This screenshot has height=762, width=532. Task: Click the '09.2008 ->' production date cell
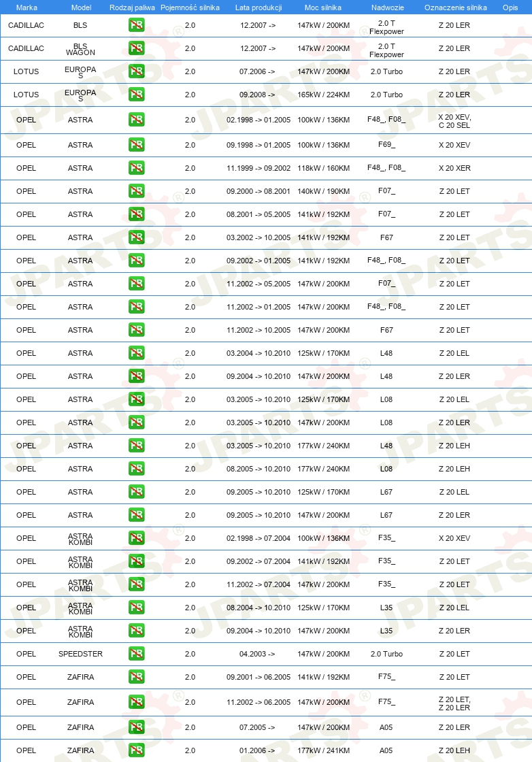pyautogui.click(x=258, y=95)
